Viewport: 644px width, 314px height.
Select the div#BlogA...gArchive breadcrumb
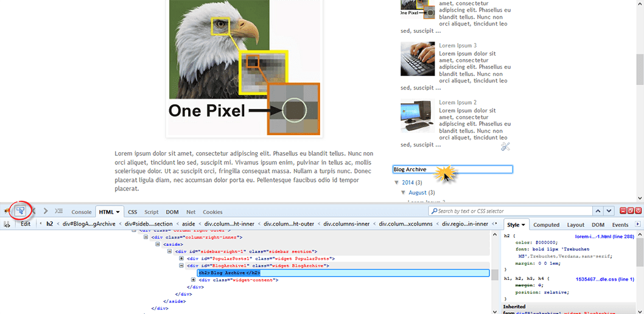[x=89, y=224]
